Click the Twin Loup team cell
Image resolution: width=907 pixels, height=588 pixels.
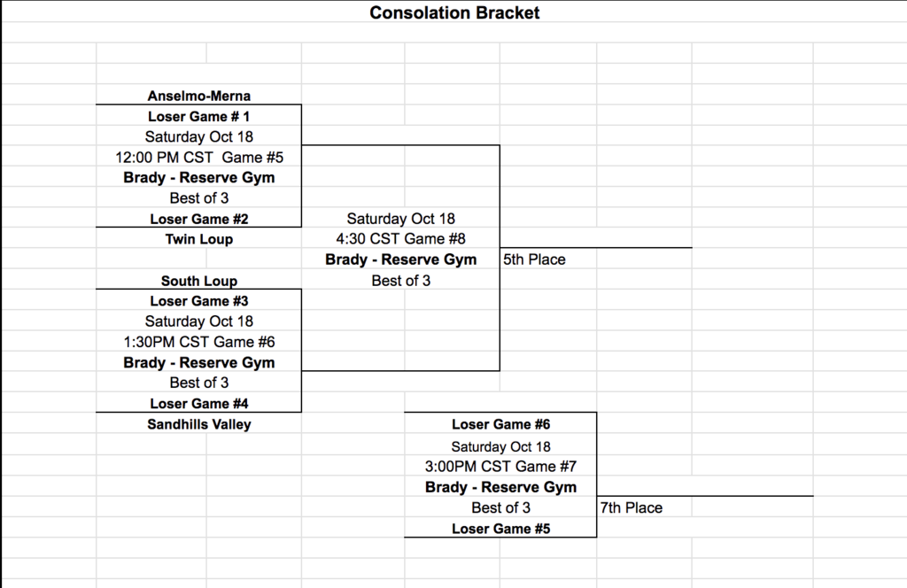tap(199, 239)
